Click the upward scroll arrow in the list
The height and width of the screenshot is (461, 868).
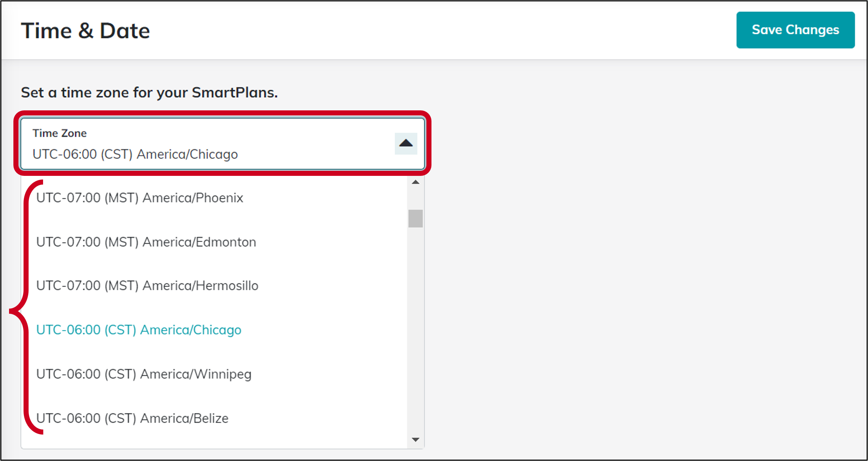[x=415, y=183]
